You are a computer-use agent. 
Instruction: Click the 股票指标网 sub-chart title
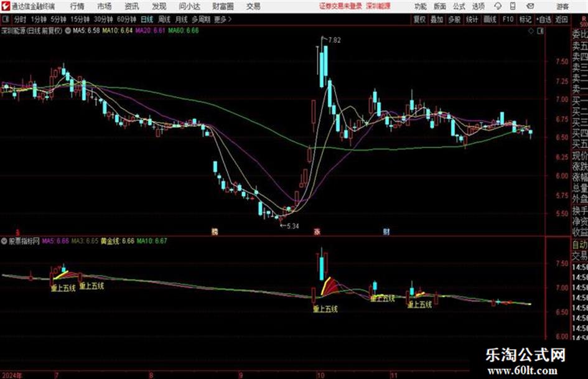click(x=24, y=241)
